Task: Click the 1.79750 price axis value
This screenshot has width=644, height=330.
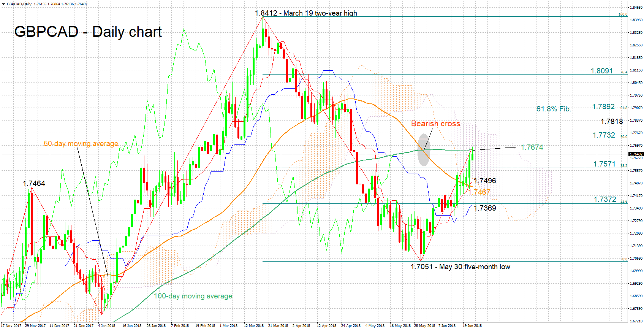Action: click(x=636, y=95)
